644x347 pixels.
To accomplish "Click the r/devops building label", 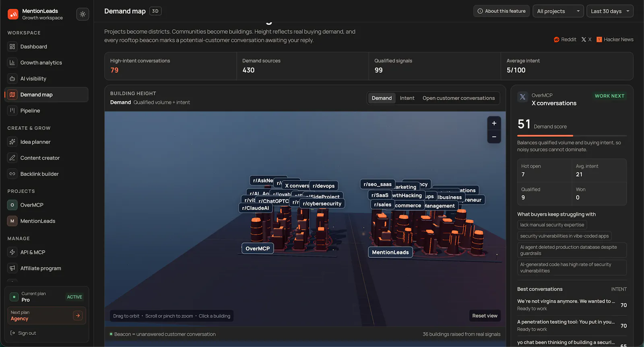I will (324, 186).
